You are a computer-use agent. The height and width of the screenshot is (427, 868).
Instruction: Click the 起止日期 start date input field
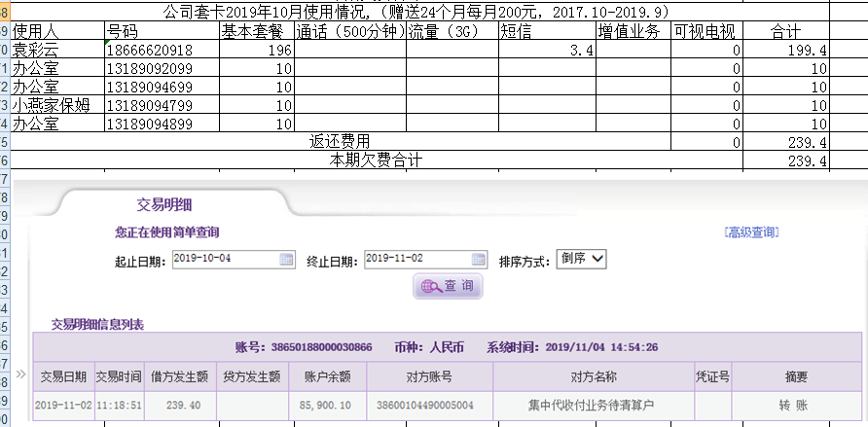(x=224, y=259)
